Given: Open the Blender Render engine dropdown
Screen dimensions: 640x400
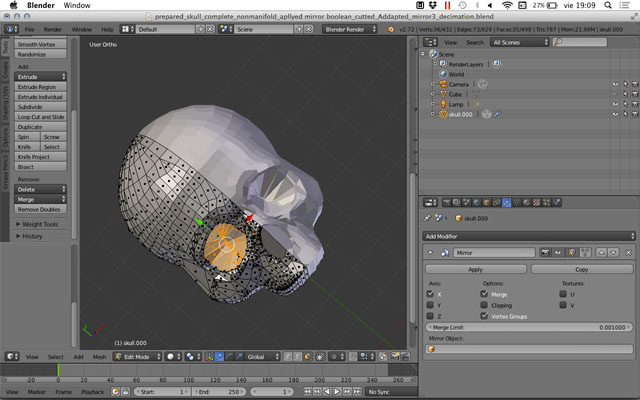Looking at the screenshot, I should [350, 29].
